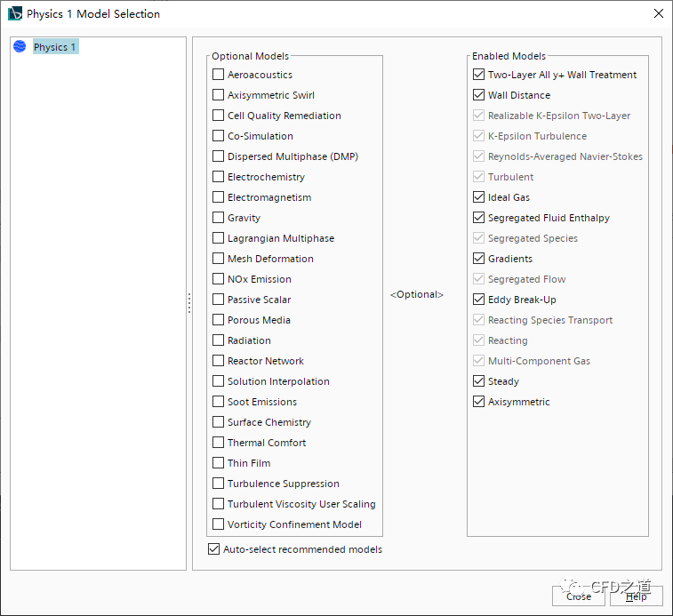Click the Multi-Component Gas entry

pyautogui.click(x=532, y=361)
